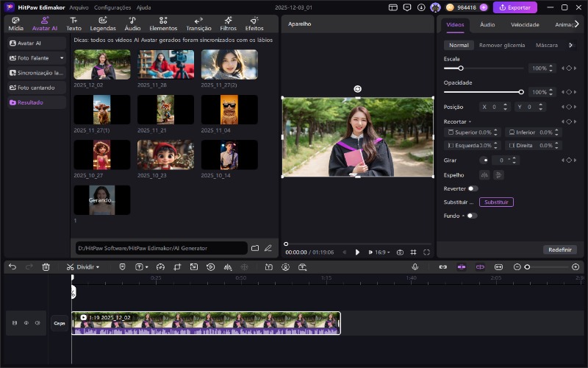588x368 pixels.
Task: Enable the Fundo toggle switch
Action: click(471, 216)
